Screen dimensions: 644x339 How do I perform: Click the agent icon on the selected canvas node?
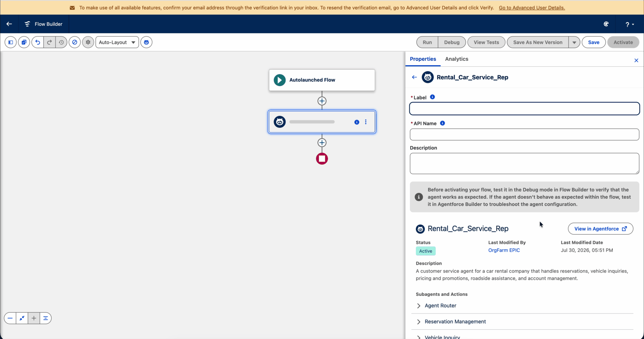pos(280,122)
